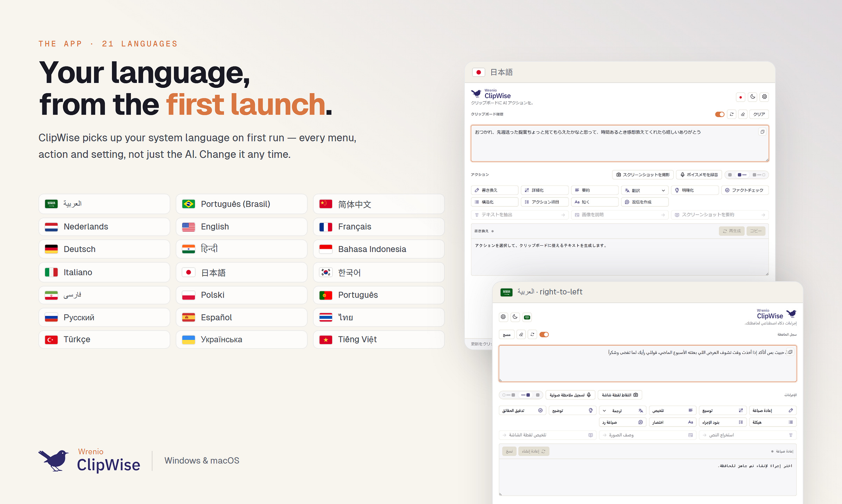Select single-square layout segment in Japanese window
Viewport: 842px width, 504px height.
[730, 175]
